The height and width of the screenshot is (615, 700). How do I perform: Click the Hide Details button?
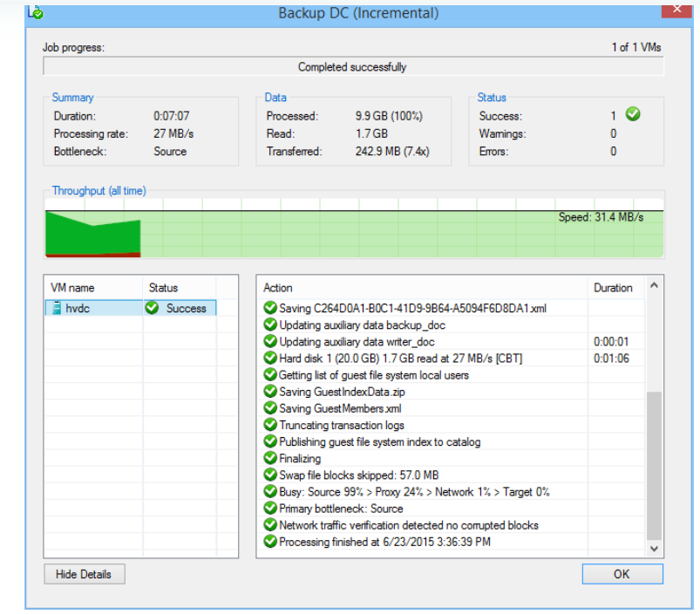coord(84,574)
